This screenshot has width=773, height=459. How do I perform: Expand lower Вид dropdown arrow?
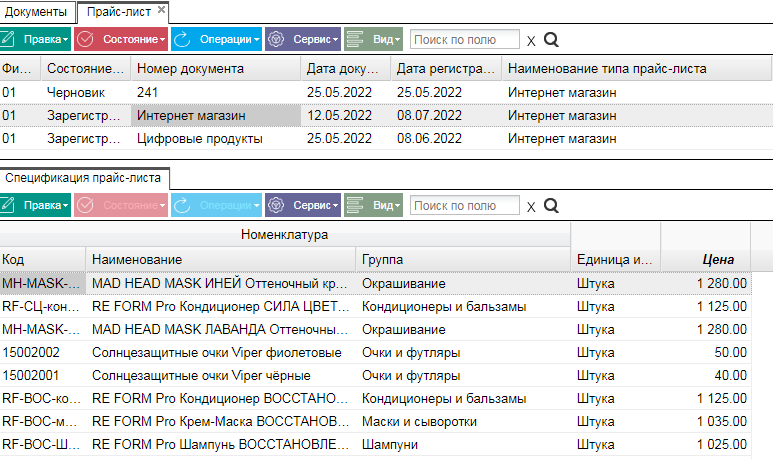[x=397, y=206]
